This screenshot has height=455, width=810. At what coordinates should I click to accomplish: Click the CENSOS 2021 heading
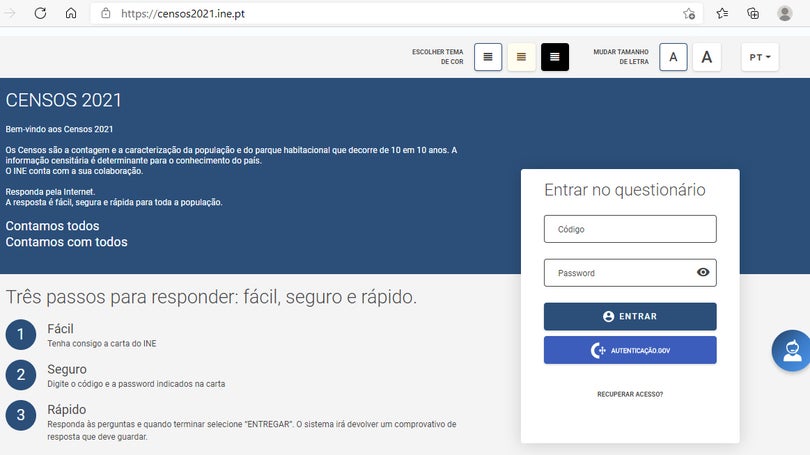pos(64,100)
